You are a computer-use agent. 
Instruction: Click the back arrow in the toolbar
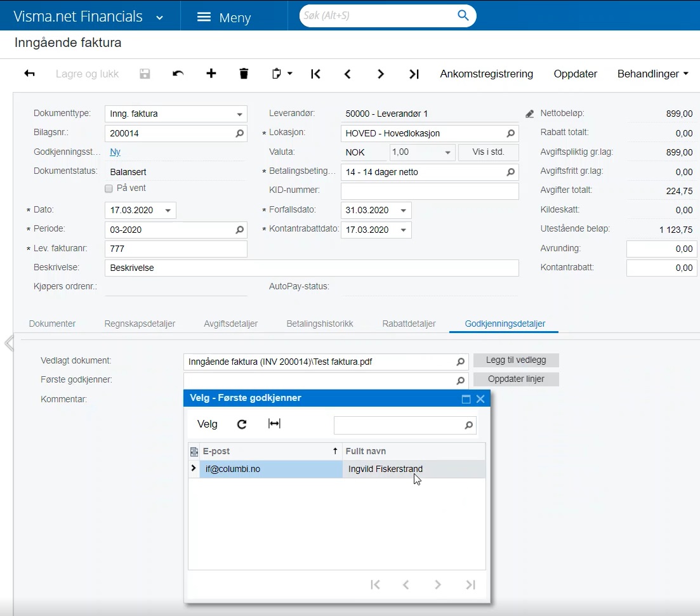pos(29,74)
